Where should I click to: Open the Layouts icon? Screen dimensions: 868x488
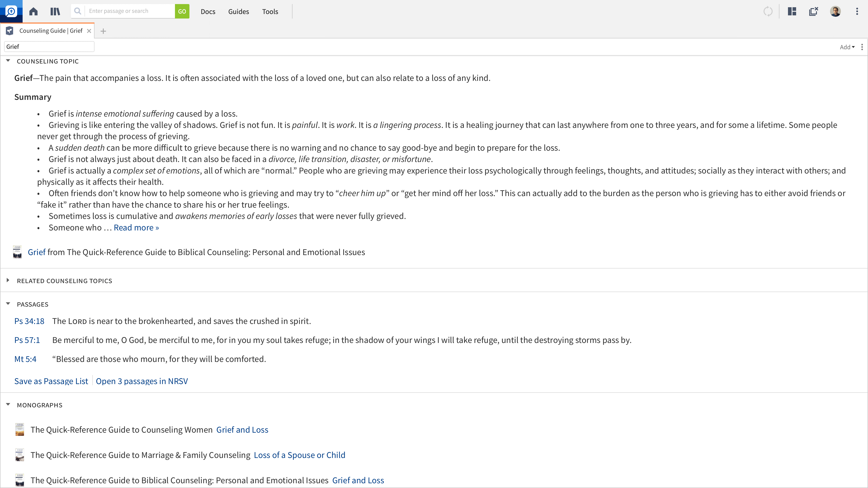(x=792, y=12)
